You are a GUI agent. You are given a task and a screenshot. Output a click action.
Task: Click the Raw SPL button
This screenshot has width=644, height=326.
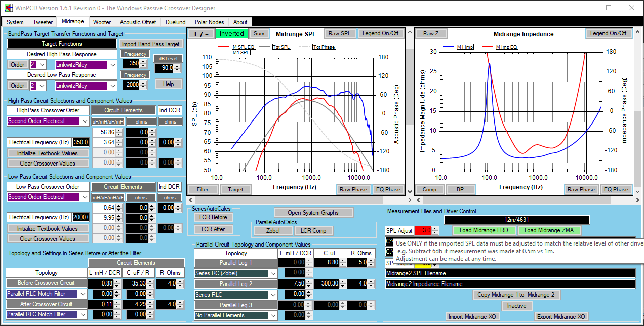[339, 34]
